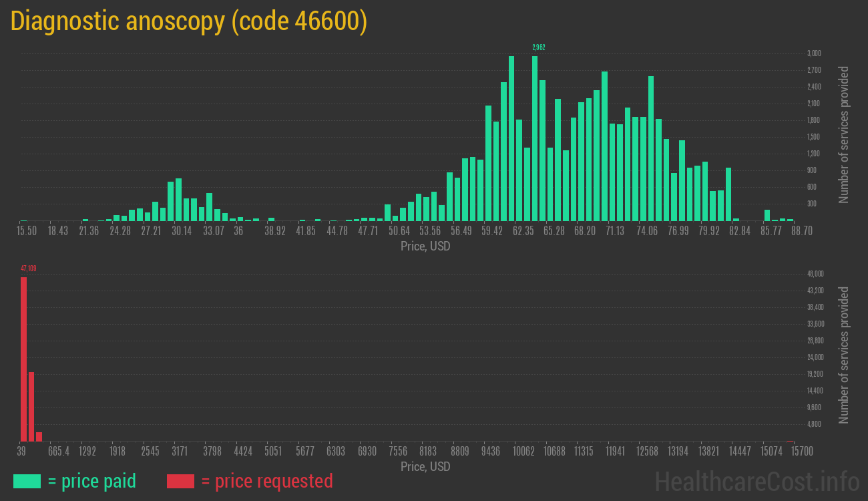
Task: Click the 665.4 x-axis tick label
Action: tap(58, 451)
